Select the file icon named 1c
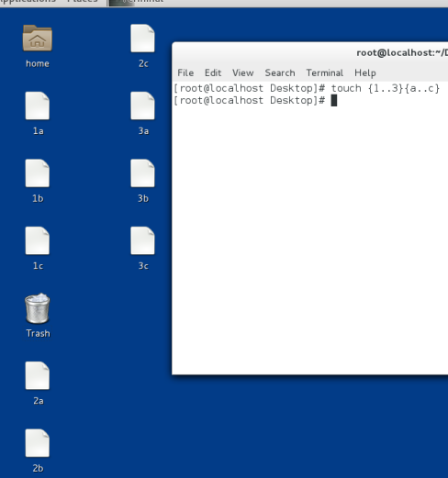 (x=38, y=241)
